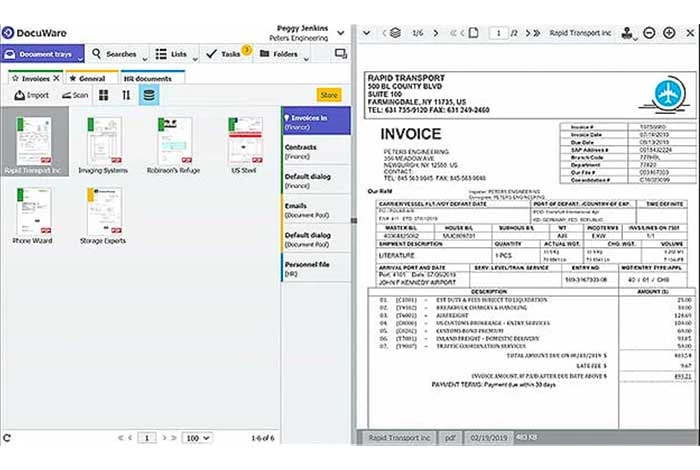Screen dimensions: 700x470
Task: Select the US Steel document thumbnail
Action: (244, 144)
